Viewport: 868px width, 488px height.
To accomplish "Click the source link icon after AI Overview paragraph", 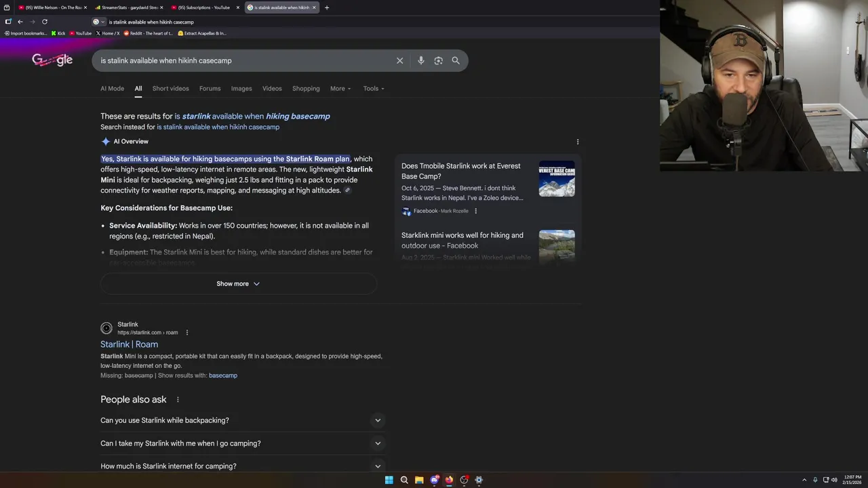I will click(347, 190).
